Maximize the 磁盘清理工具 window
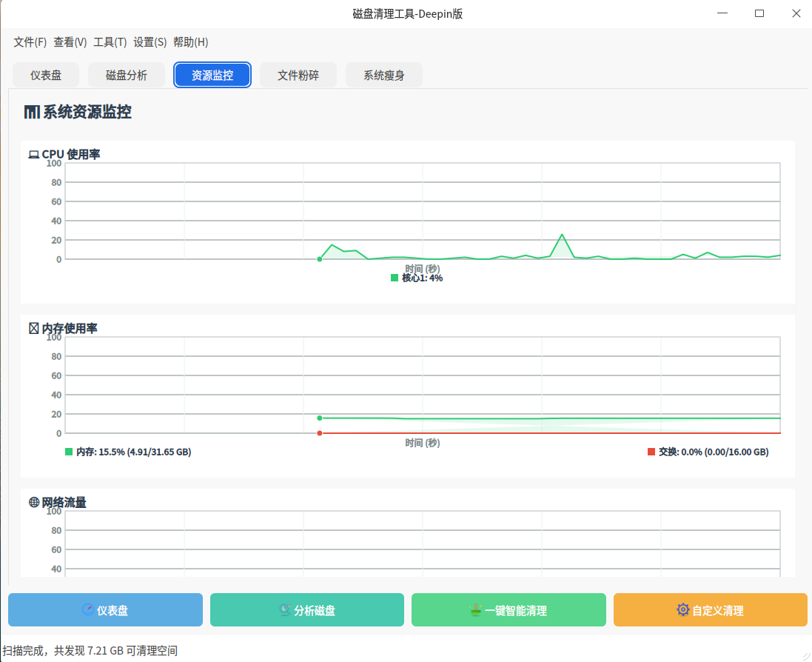 click(x=759, y=13)
